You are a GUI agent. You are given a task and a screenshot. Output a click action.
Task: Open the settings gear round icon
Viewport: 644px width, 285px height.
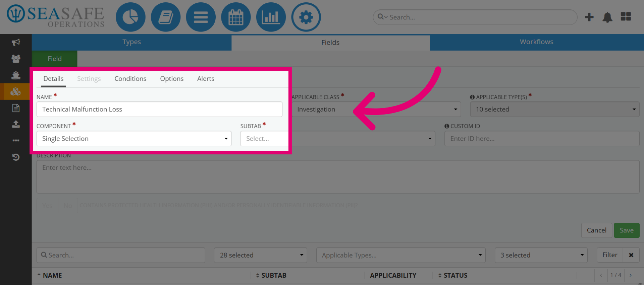(306, 17)
